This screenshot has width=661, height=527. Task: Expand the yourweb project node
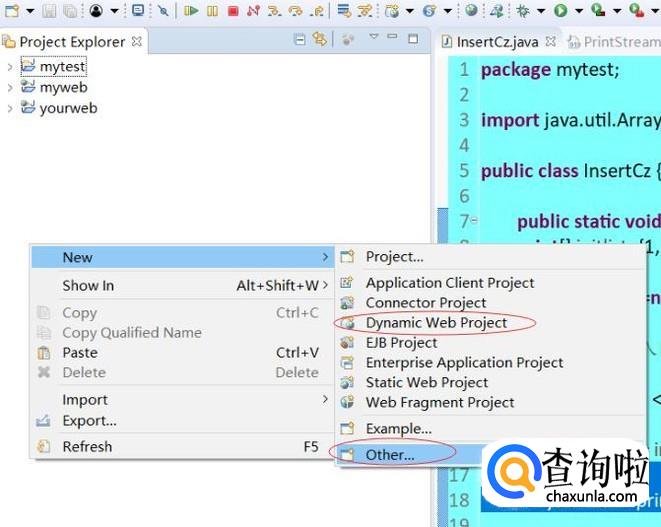pos(10,108)
